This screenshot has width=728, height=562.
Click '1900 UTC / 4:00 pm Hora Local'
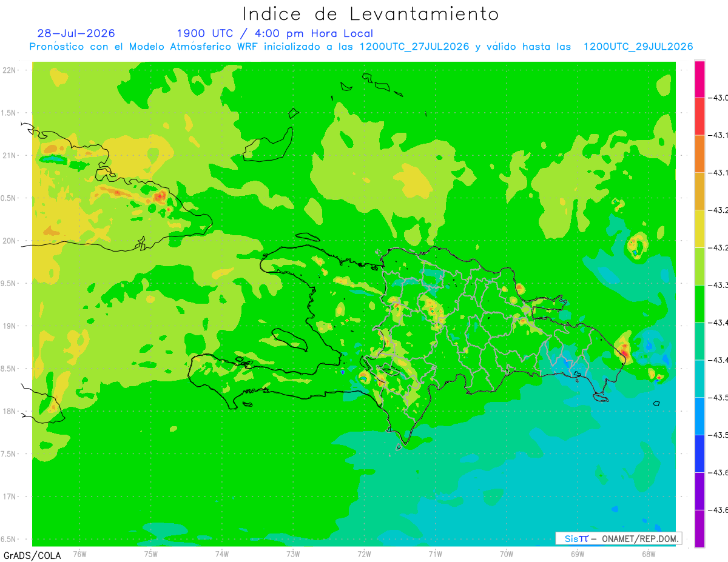click(275, 33)
